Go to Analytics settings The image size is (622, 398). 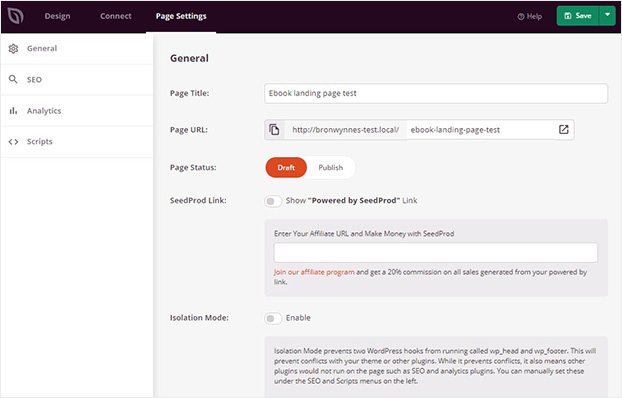pyautogui.click(x=77, y=111)
